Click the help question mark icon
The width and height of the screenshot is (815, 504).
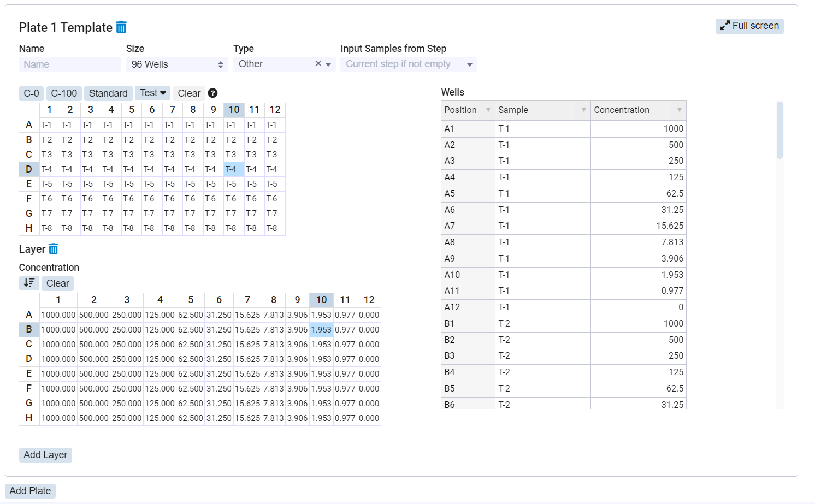pyautogui.click(x=213, y=93)
